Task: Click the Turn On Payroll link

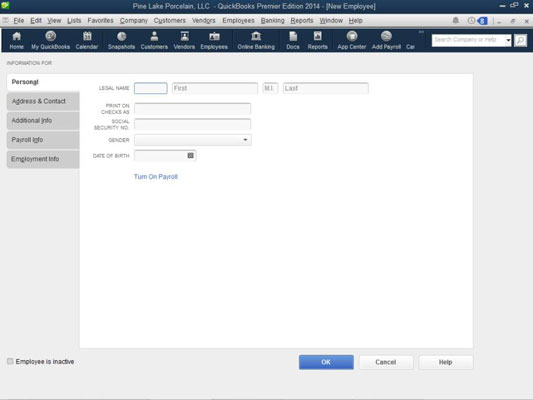Action: pyautogui.click(x=156, y=176)
